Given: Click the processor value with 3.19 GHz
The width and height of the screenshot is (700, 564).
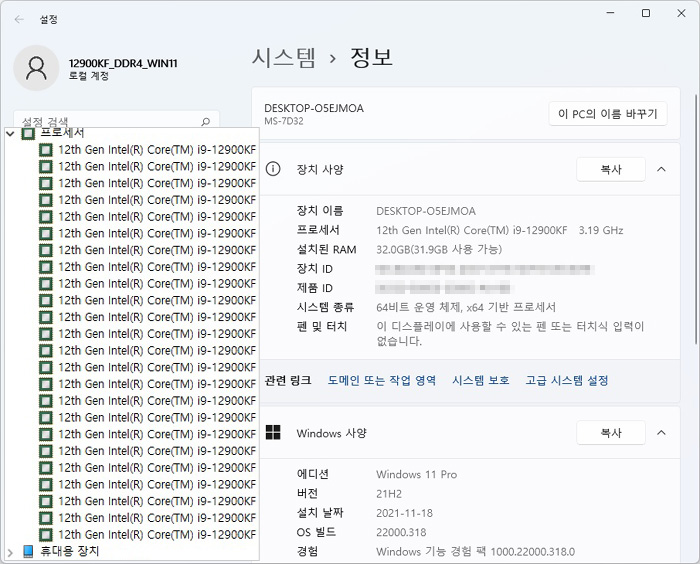Looking at the screenshot, I should tap(500, 230).
